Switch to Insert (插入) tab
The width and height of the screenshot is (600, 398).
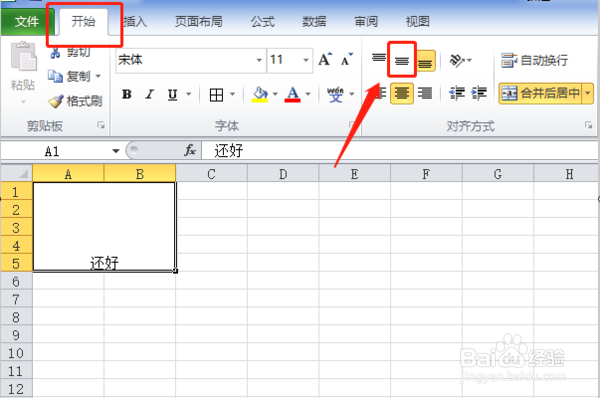(135, 22)
